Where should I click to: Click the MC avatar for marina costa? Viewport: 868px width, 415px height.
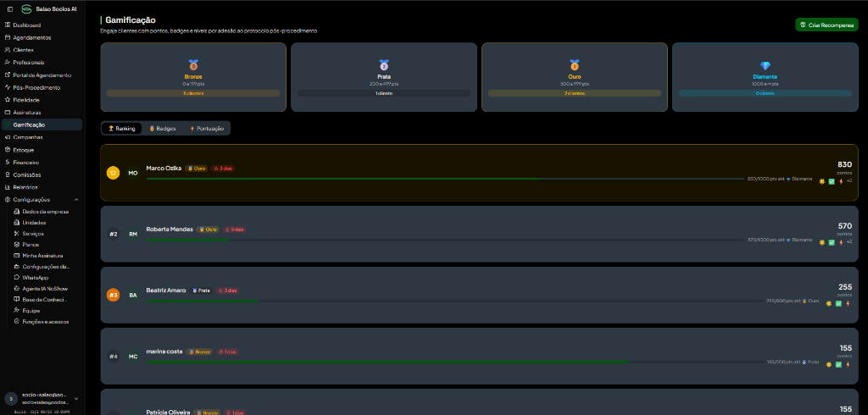(x=133, y=357)
